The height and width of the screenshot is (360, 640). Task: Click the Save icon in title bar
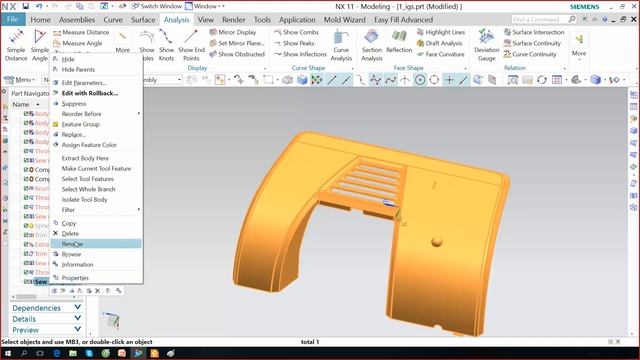pos(25,6)
